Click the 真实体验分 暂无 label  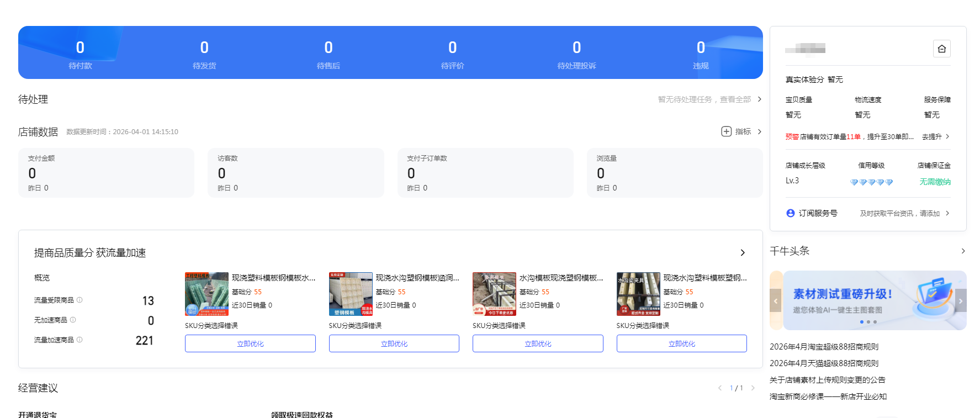point(814,80)
